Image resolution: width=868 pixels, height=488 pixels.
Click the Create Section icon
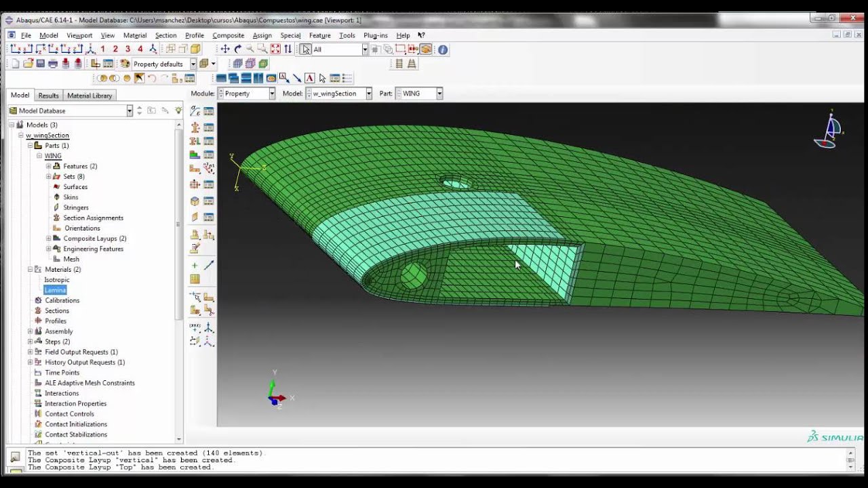[195, 127]
